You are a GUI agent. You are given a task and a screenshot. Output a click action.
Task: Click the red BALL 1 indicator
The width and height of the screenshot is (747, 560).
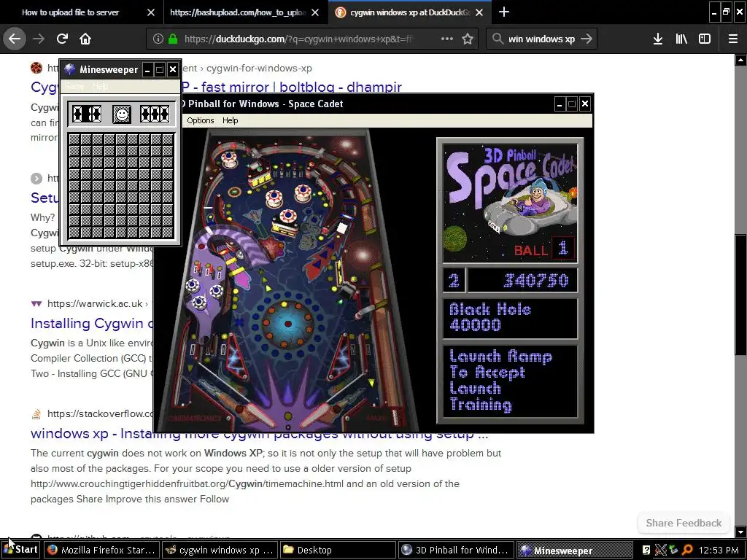[544, 249]
